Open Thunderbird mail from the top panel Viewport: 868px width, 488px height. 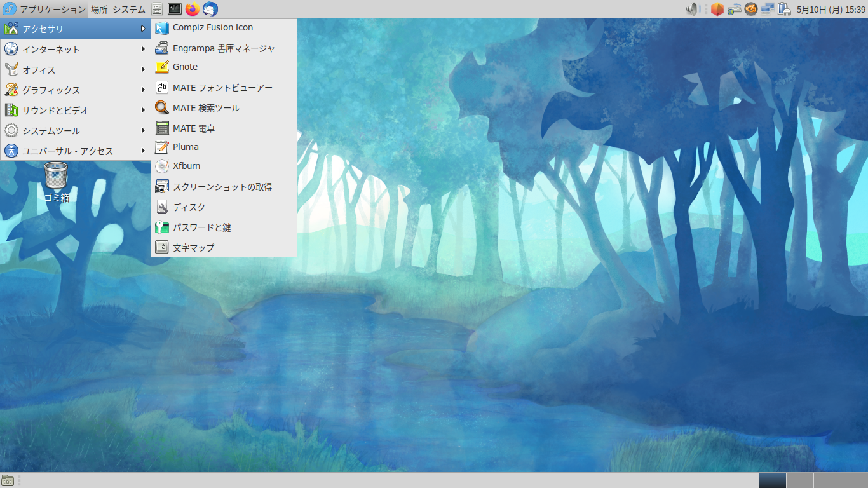point(210,9)
